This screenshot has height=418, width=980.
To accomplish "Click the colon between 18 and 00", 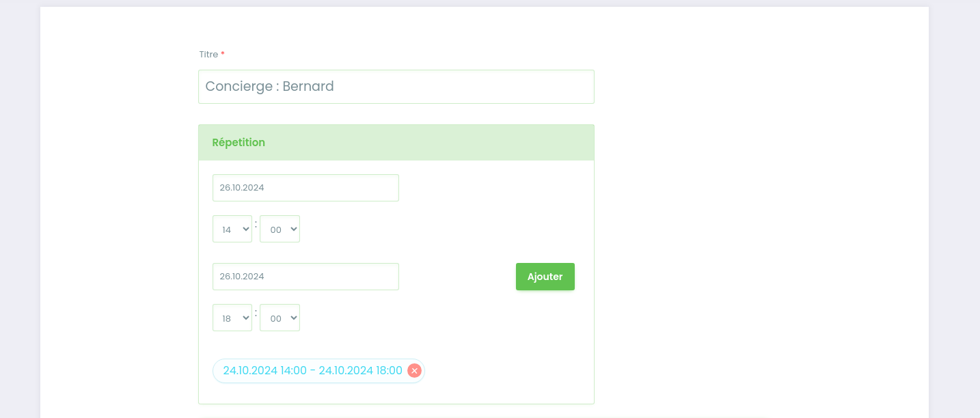I will pyautogui.click(x=256, y=313).
